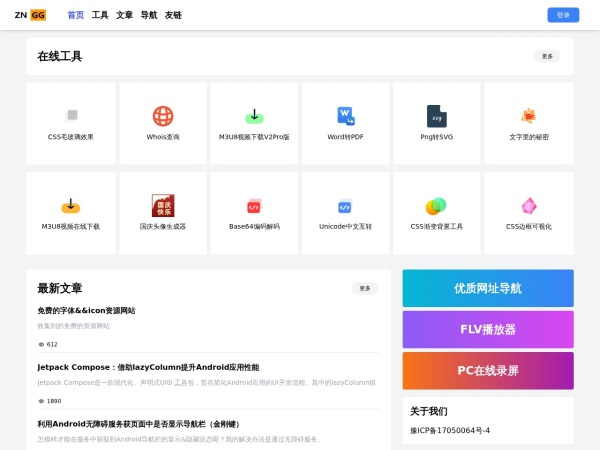This screenshot has height=450, width=600.
Task: Open the CSS毛玻璃效果 tool icon
Action: point(71,116)
